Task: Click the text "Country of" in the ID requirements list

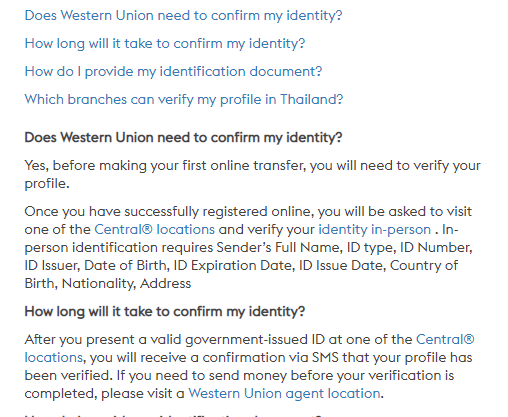Action: click(424, 266)
